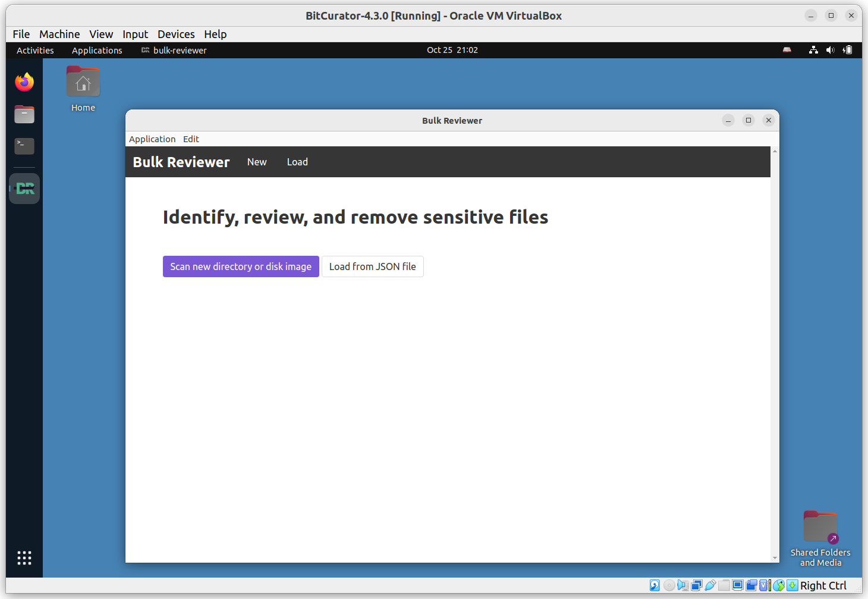Open VirtualBox Input menu
The width and height of the screenshot is (868, 599).
136,35
